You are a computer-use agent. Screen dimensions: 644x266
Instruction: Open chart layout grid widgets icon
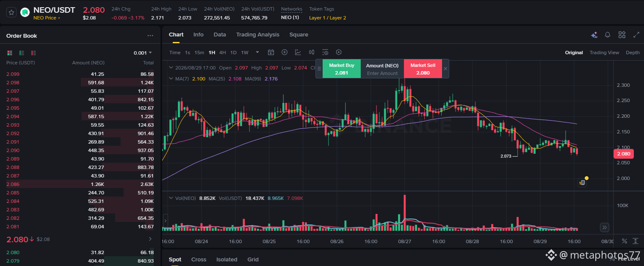click(x=622, y=35)
